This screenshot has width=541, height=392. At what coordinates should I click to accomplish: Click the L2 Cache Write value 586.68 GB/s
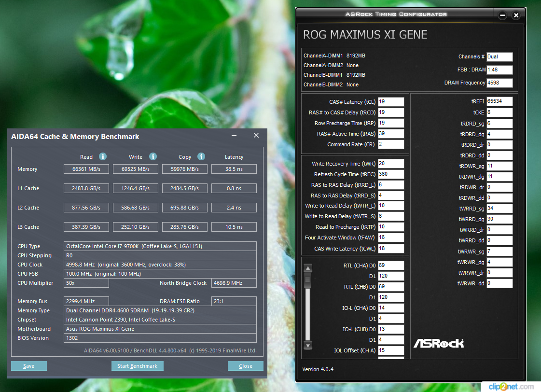[x=136, y=208]
